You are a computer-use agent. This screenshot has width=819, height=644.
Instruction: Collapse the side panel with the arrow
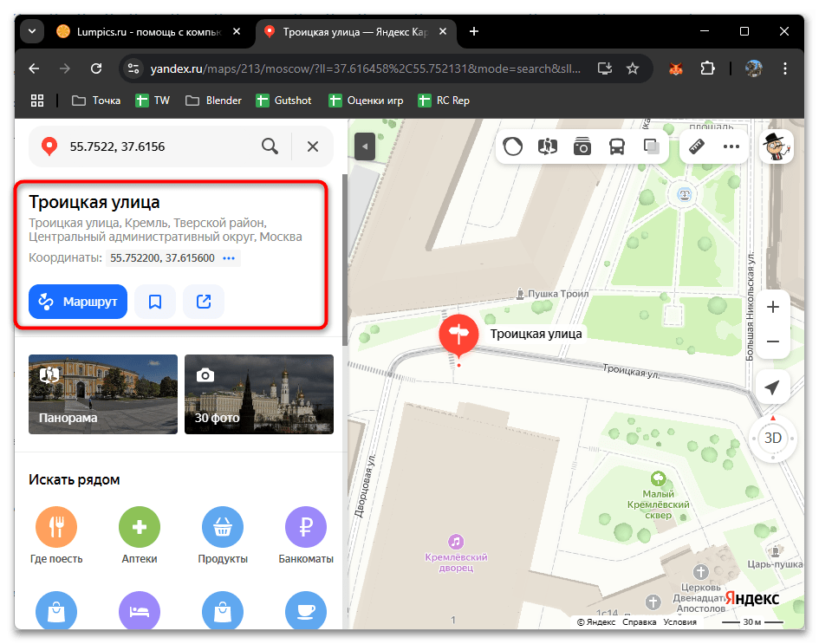365,146
